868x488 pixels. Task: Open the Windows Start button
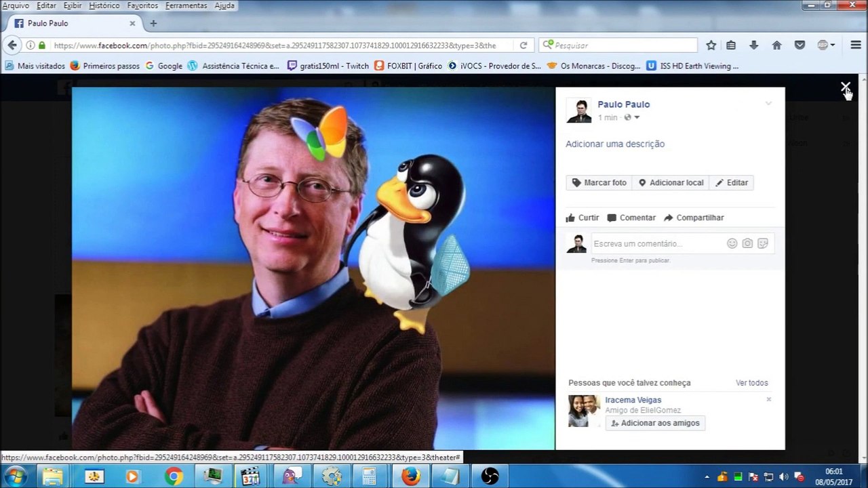pyautogui.click(x=14, y=476)
